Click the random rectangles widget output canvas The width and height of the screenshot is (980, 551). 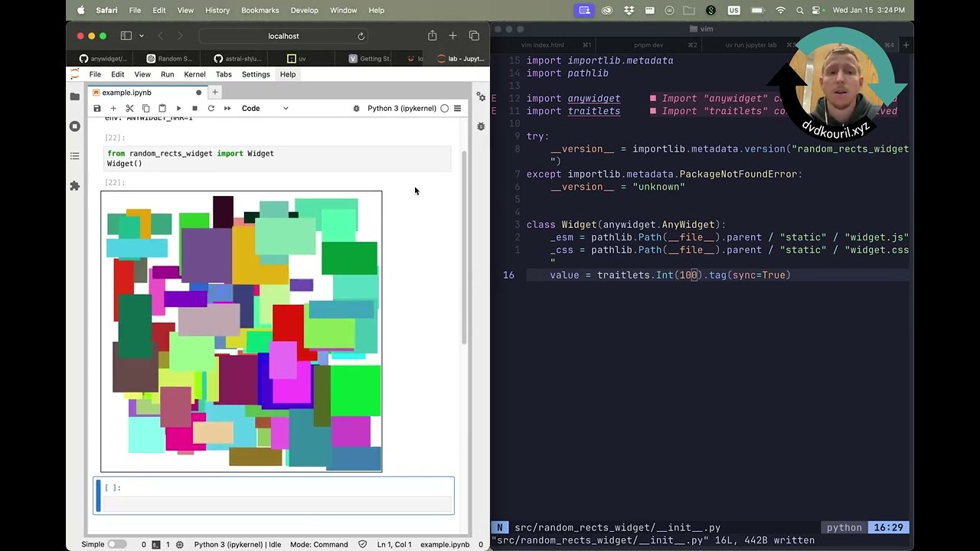coord(241,331)
